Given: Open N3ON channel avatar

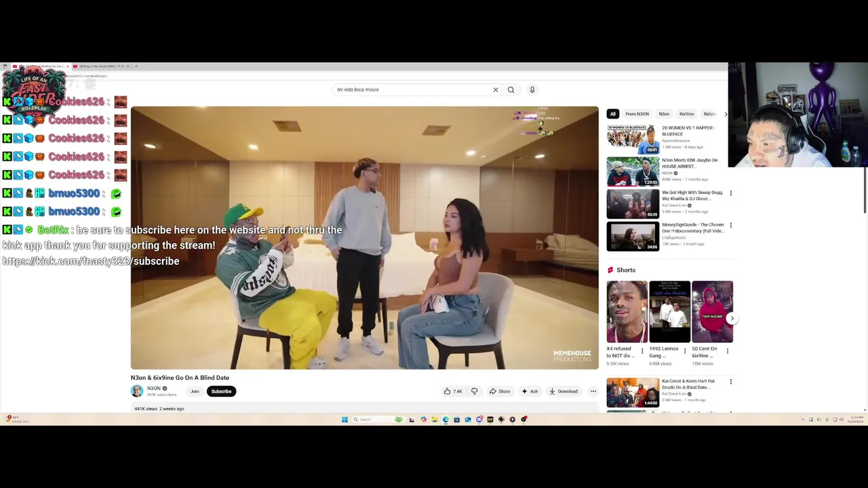Looking at the screenshot, I should (x=137, y=391).
